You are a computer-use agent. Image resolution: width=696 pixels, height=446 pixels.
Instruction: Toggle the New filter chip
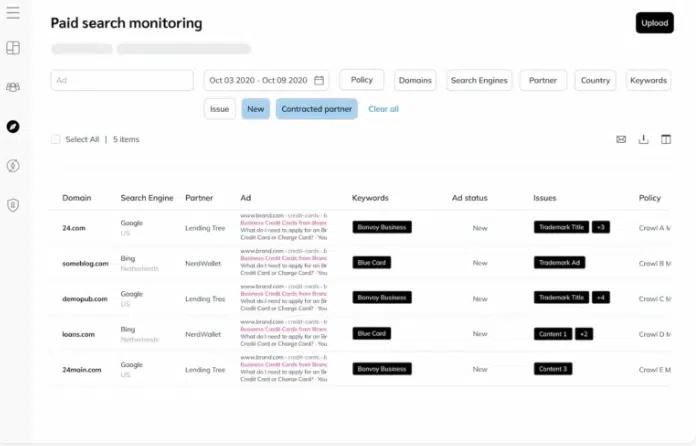coord(256,109)
